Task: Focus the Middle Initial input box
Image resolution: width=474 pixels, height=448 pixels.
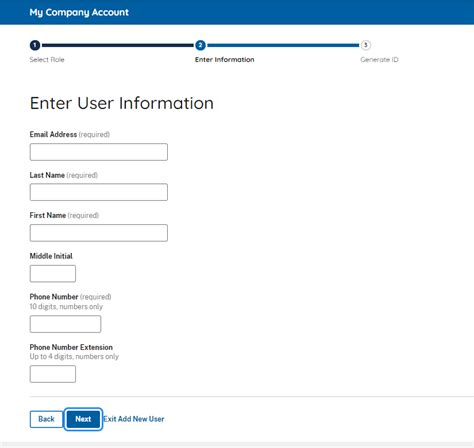Action: [x=53, y=274]
